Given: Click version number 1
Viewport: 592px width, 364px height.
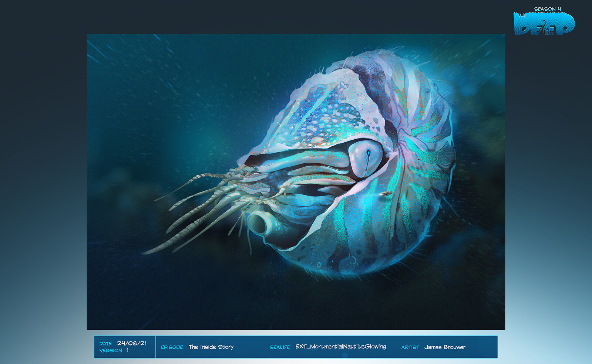Looking at the screenshot, I should coord(127,350).
